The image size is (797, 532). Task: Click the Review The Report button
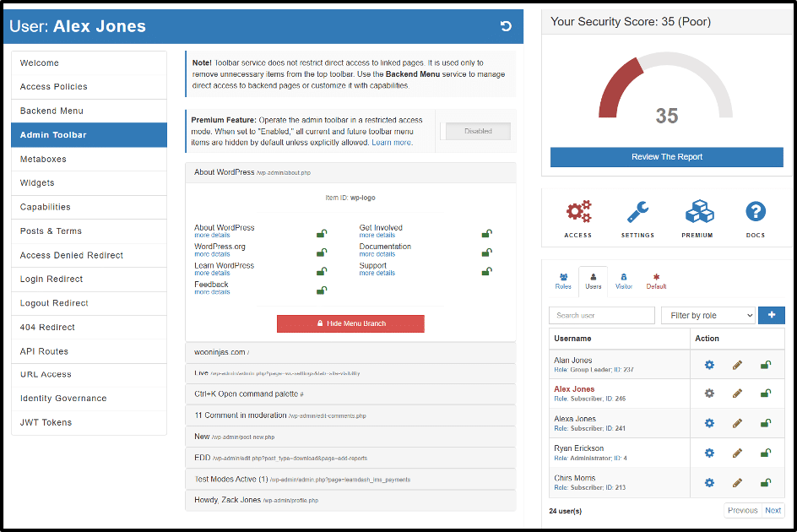(x=666, y=157)
